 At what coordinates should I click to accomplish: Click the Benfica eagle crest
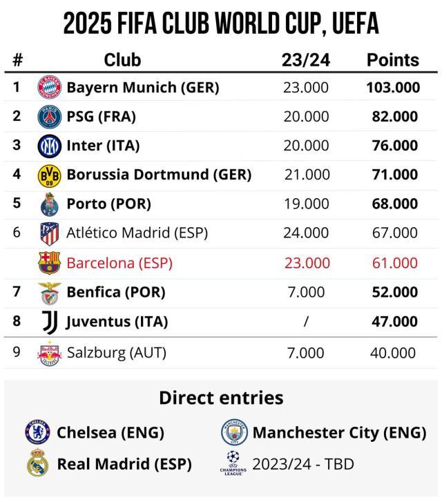click(49, 292)
